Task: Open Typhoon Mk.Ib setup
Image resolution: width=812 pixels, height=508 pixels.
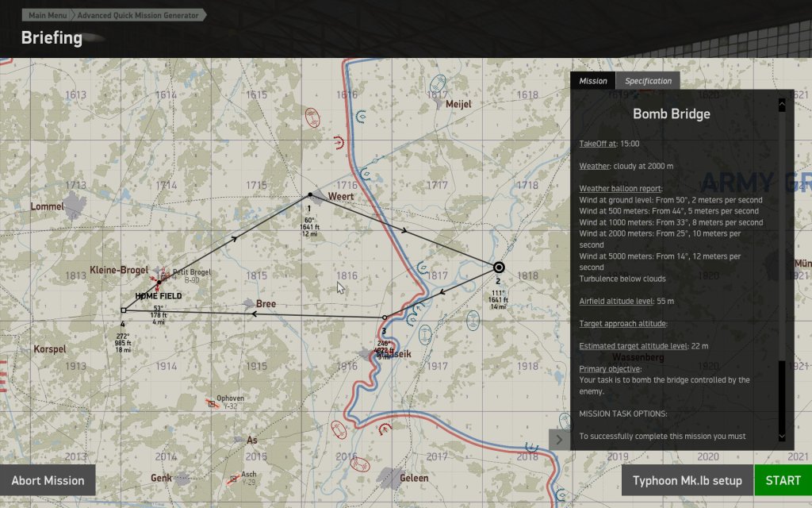Action: coord(687,480)
